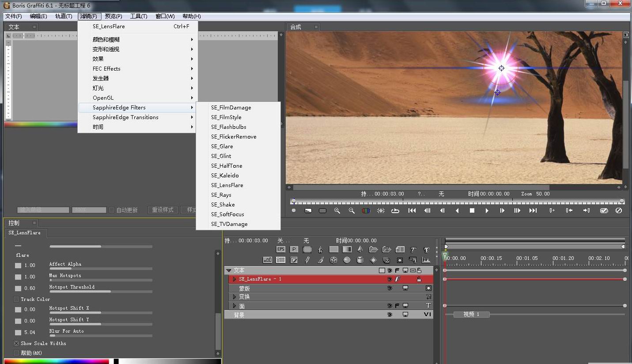The image size is (632, 364).
Task: Click stop button in composite preview
Action: 472,210
